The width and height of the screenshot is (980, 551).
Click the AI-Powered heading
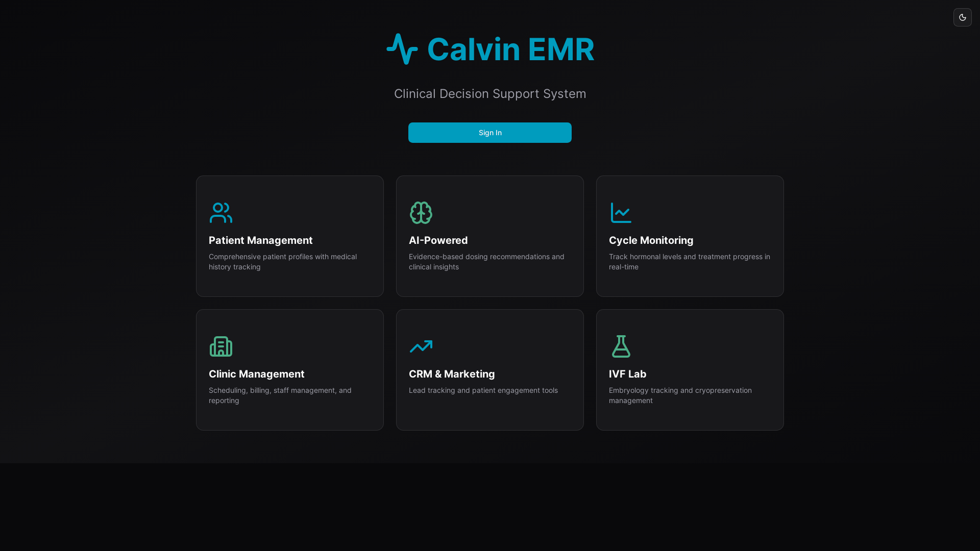click(x=438, y=240)
